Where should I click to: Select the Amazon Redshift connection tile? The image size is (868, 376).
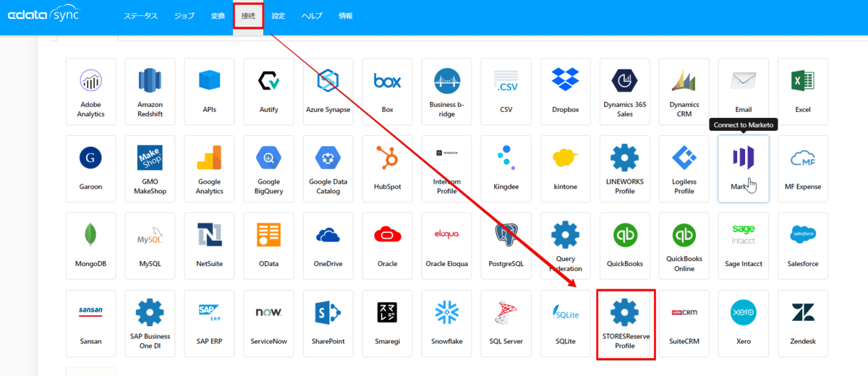click(150, 92)
